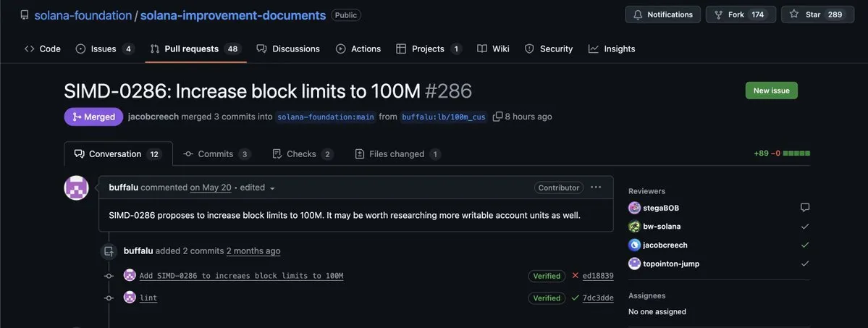Click the New issue button

pyautogui.click(x=771, y=91)
